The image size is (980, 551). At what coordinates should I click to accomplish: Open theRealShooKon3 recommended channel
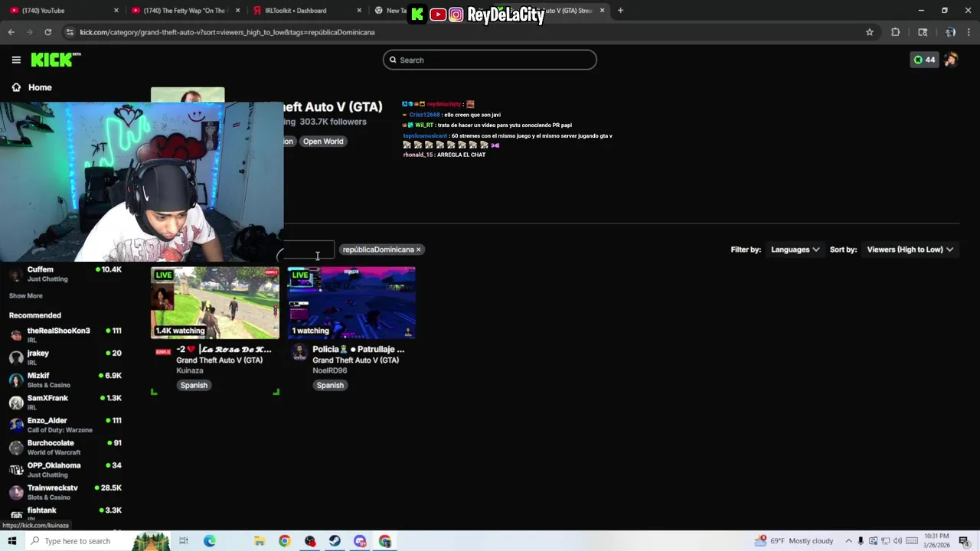(65, 335)
